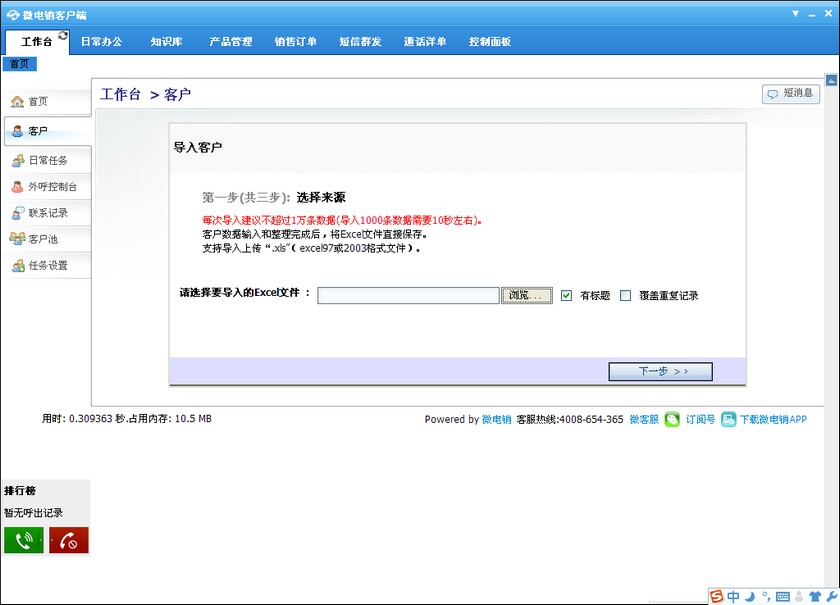Screen dimensions: 840x605
Task: Click the 用时 and memory status text
Action: (127, 419)
